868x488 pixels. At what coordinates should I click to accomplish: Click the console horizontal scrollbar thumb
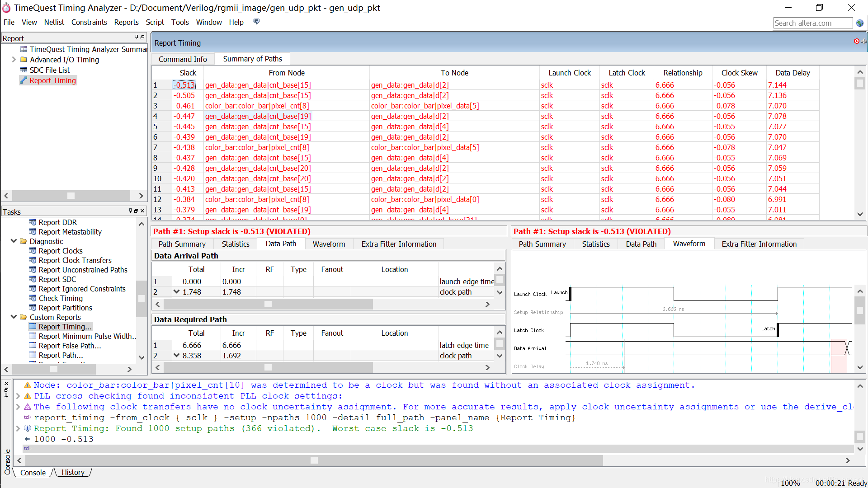314,460
